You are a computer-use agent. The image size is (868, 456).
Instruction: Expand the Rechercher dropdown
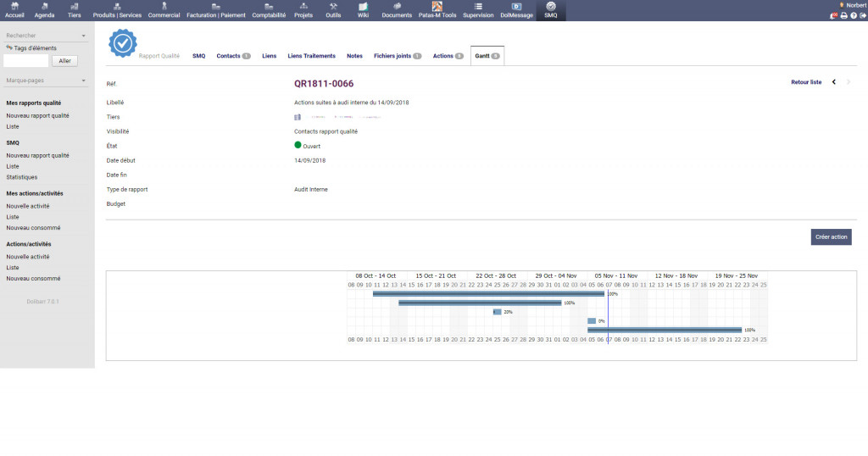click(x=84, y=36)
